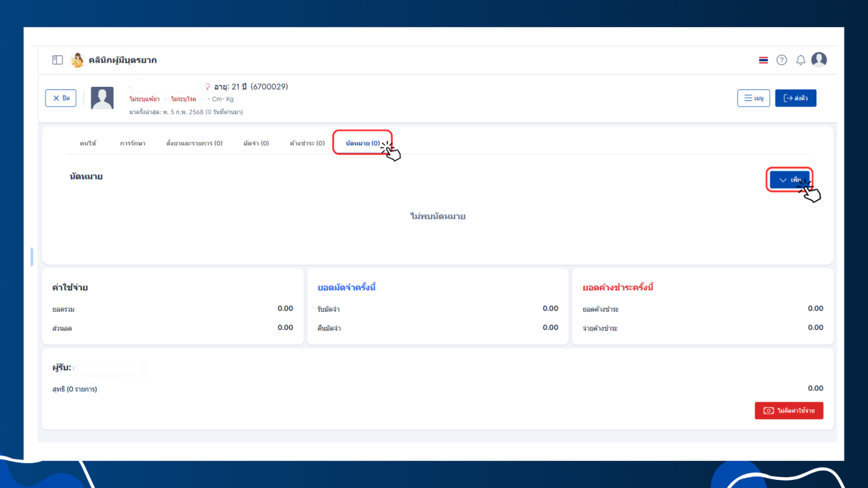Switch language via Thai flag icon
Image resolution: width=868 pixels, height=488 pixels.
coord(763,60)
